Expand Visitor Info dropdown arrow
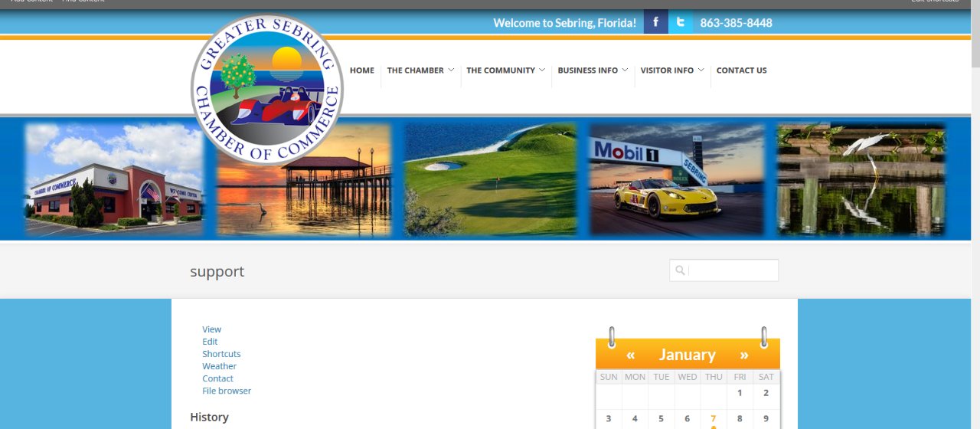Screen dimensions: 980x429 tap(701, 70)
